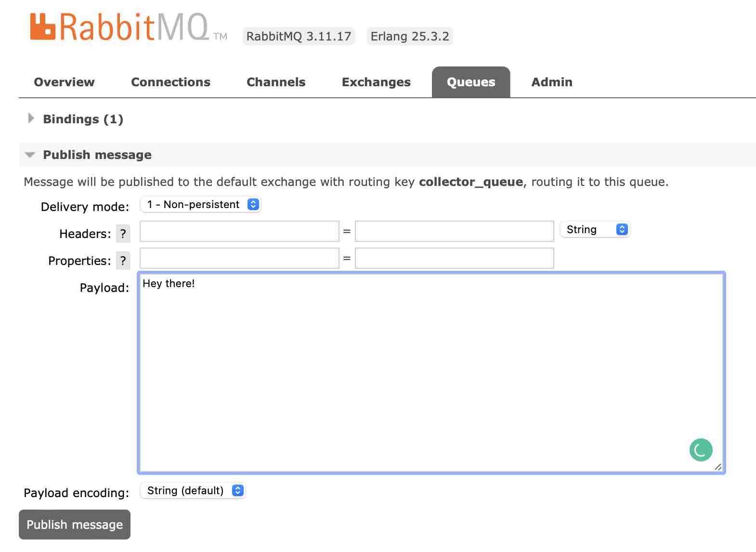The height and width of the screenshot is (552, 756).
Task: Focus the Headers value input field
Action: point(455,231)
